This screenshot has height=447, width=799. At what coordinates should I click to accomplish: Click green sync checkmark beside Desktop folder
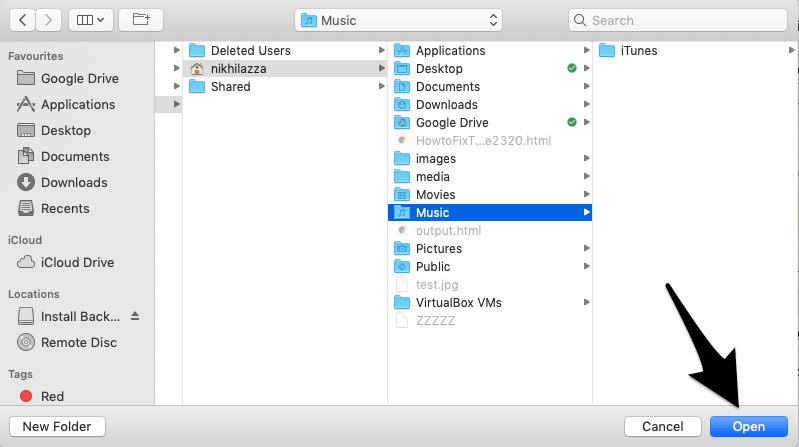pyautogui.click(x=572, y=68)
